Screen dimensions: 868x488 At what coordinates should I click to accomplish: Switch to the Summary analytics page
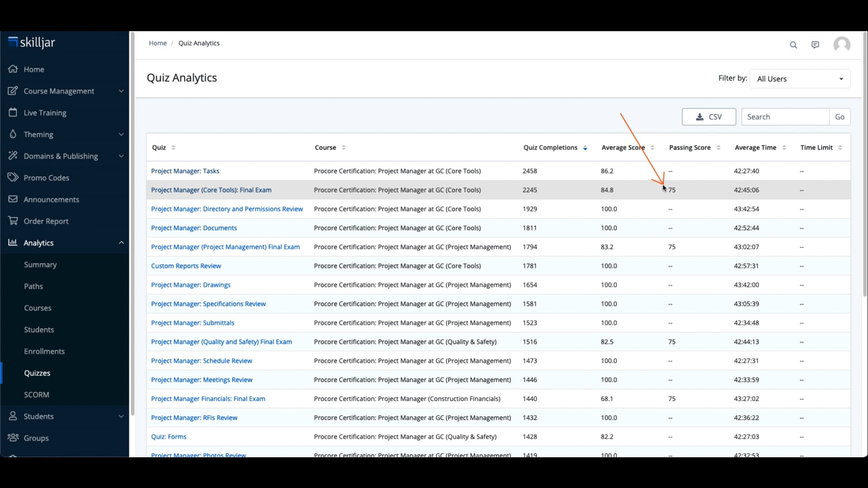click(40, 264)
